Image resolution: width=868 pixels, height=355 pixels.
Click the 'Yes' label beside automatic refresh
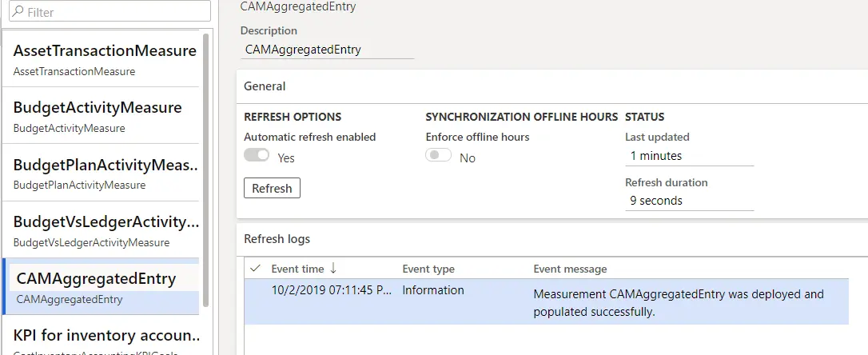click(x=286, y=158)
